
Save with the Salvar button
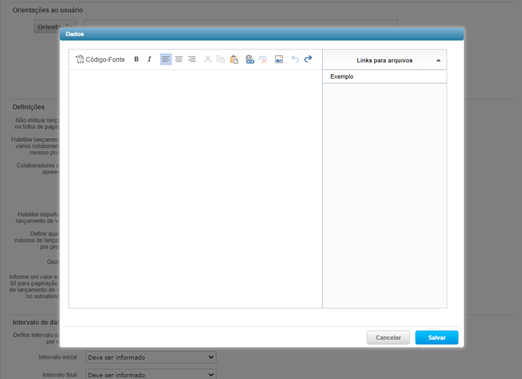tap(437, 338)
